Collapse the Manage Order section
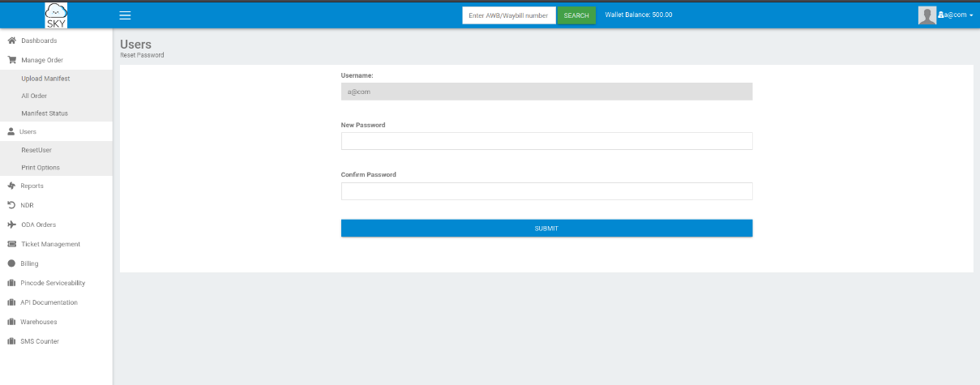 pyautogui.click(x=41, y=60)
